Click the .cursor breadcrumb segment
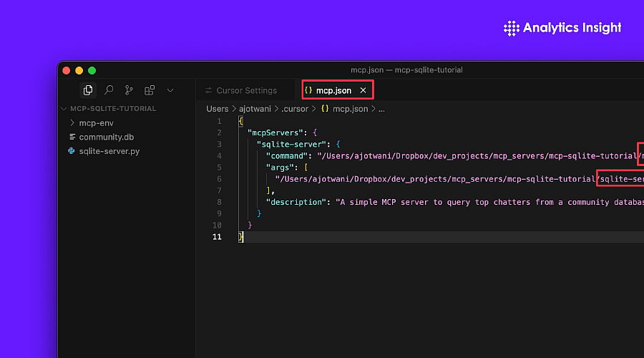Viewport: 644px width, 358px height. coord(295,109)
